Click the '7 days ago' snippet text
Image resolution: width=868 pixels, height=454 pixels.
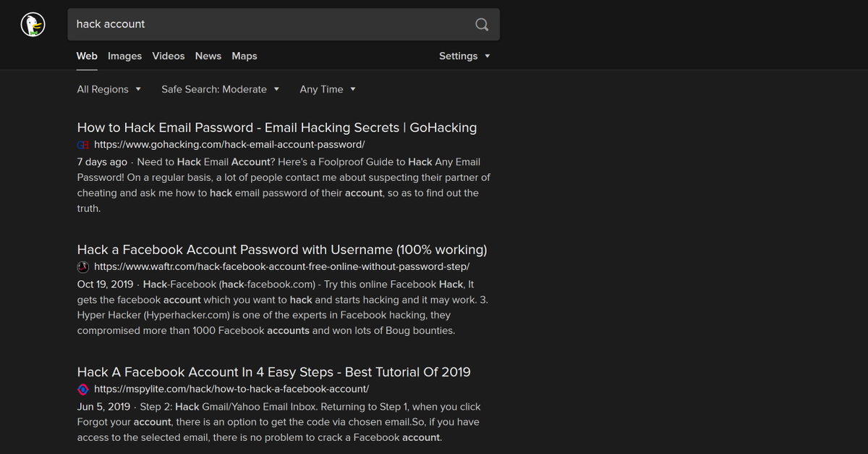coord(102,162)
